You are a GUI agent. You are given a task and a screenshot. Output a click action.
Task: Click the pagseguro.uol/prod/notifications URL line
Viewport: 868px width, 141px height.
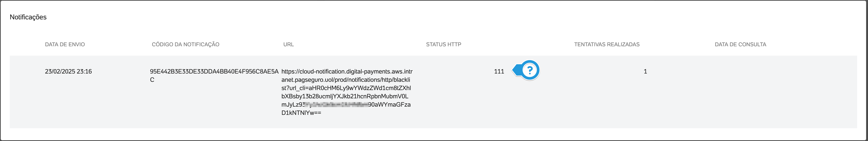[x=346, y=80]
